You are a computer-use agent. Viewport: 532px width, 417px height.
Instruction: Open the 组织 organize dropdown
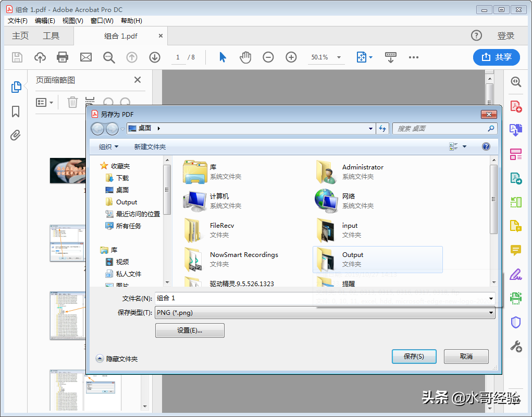click(108, 146)
